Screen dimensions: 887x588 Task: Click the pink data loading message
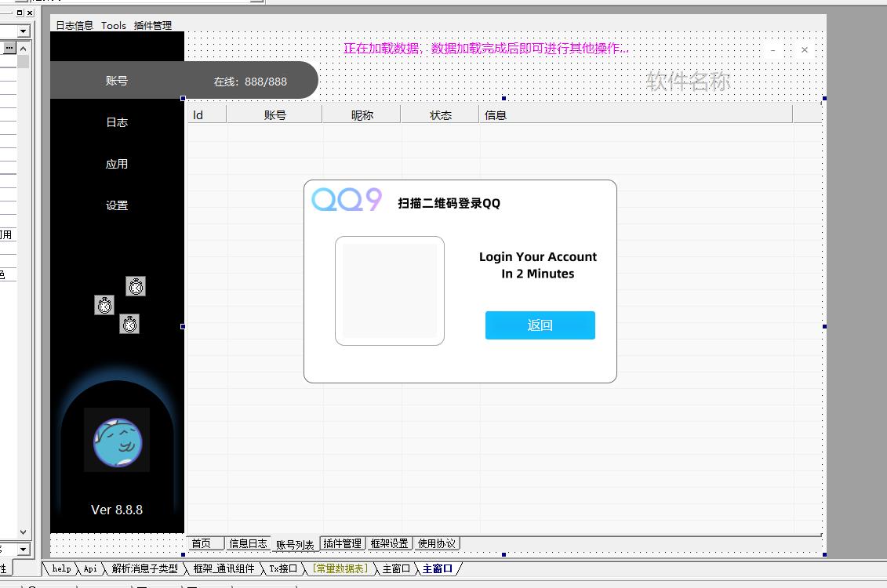(486, 49)
